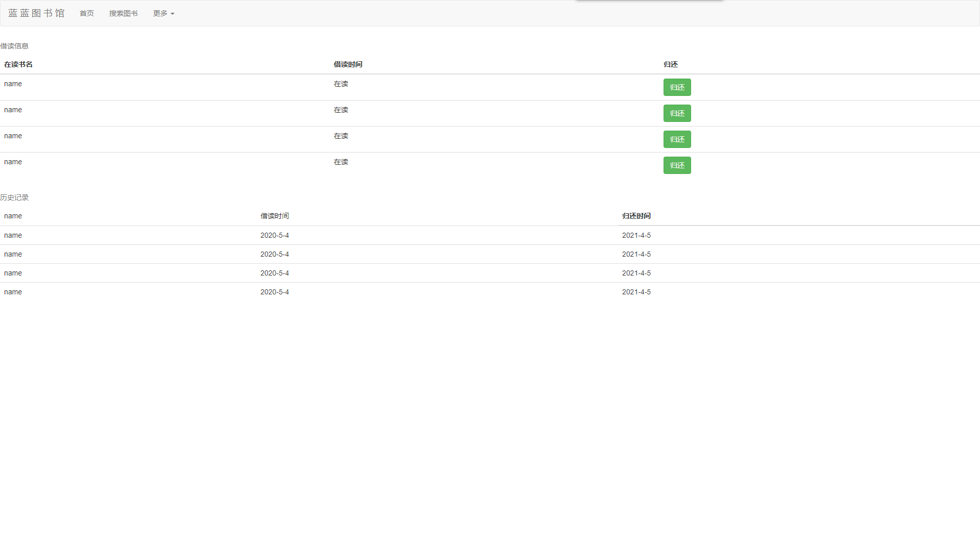
Task: Select first name cell in borrowing table
Action: click(13, 84)
